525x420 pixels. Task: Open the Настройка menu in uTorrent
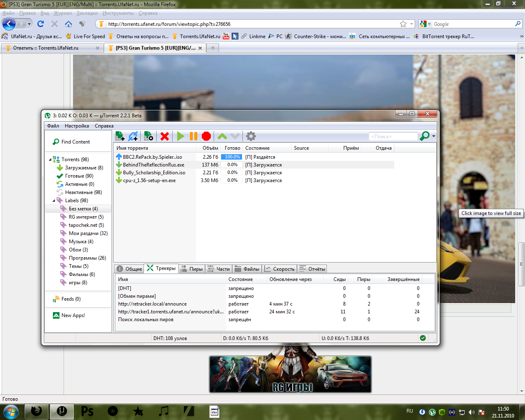(x=77, y=126)
